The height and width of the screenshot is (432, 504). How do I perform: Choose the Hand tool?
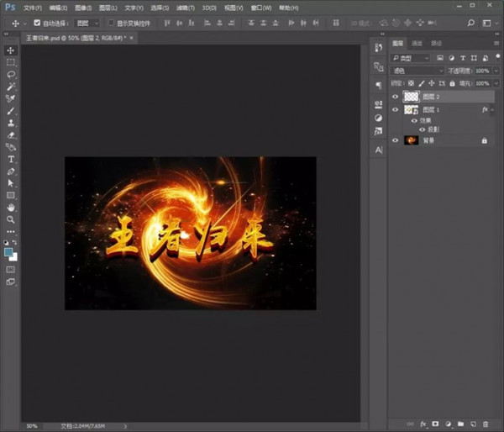click(x=11, y=207)
